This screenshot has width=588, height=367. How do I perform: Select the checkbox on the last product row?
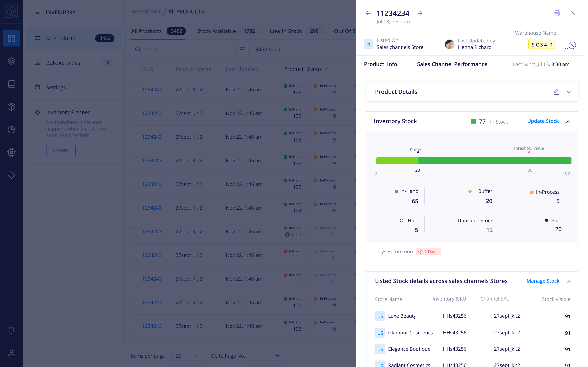[134, 326]
